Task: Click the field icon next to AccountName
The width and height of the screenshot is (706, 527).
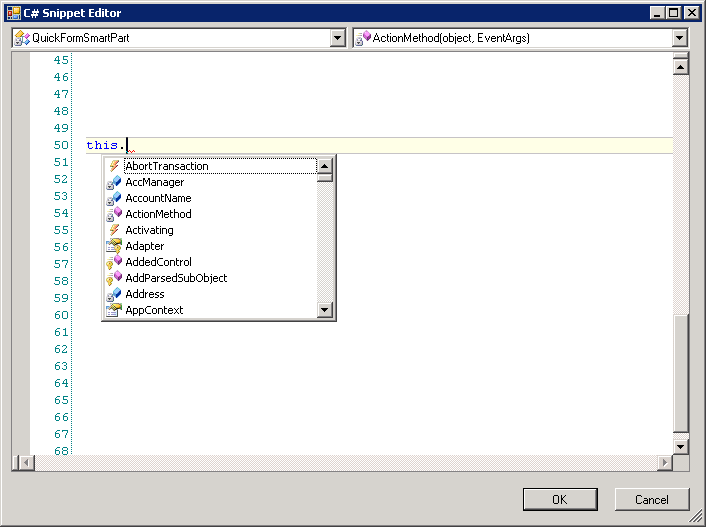Action: pos(114,198)
